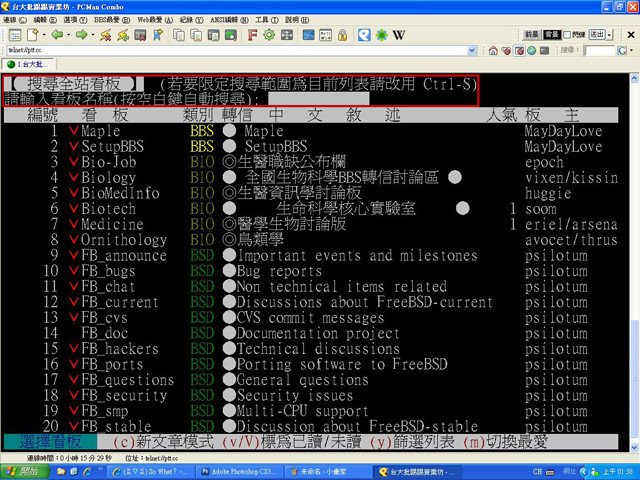The height and width of the screenshot is (480, 640).
Task: Click the ANSI bar window icon
Action: click(x=325, y=35)
